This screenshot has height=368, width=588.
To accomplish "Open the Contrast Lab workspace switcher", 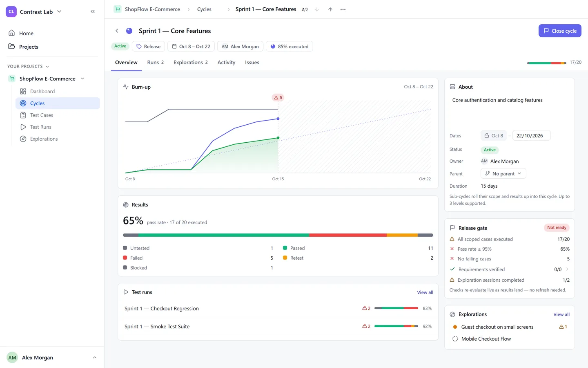I will [x=34, y=12].
